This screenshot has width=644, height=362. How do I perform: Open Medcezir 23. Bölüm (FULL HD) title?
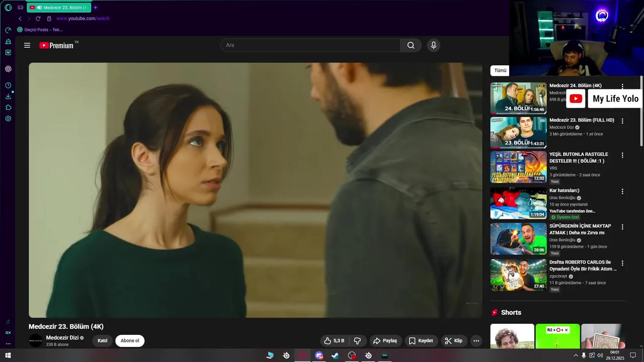(582, 121)
